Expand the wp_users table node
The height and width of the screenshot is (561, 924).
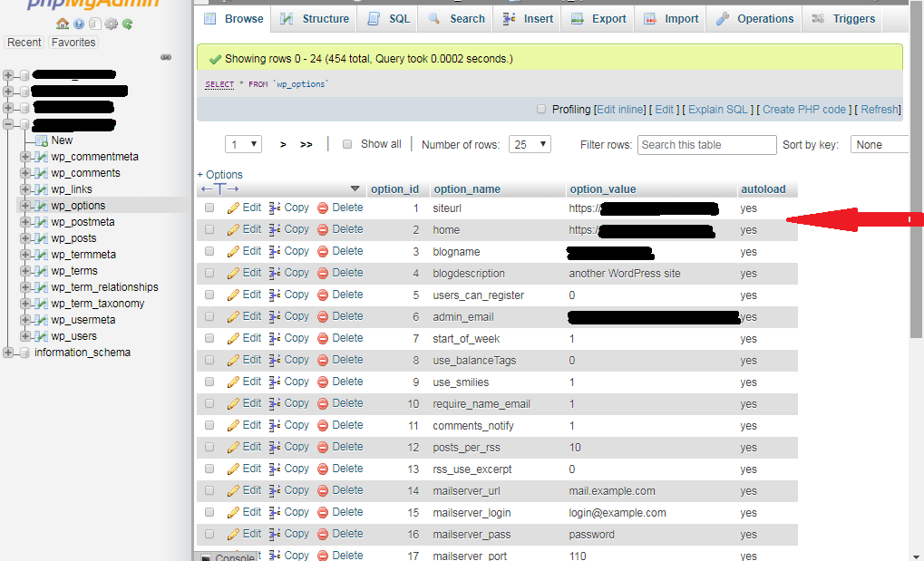25,335
